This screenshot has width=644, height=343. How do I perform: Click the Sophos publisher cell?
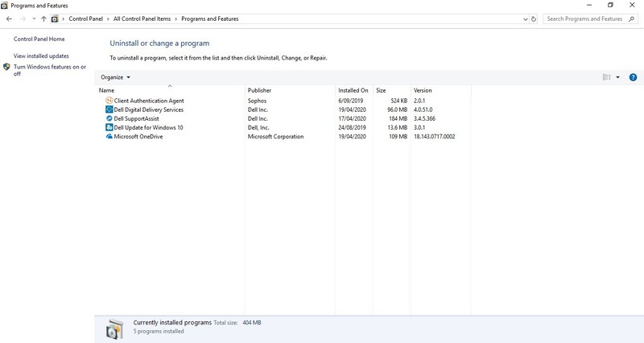point(257,101)
